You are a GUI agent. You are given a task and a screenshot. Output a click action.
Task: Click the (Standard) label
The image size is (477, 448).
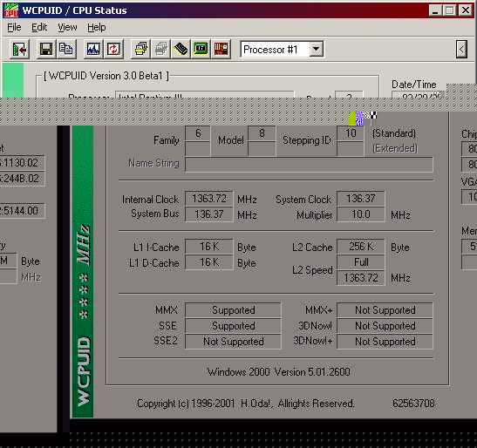[394, 133]
